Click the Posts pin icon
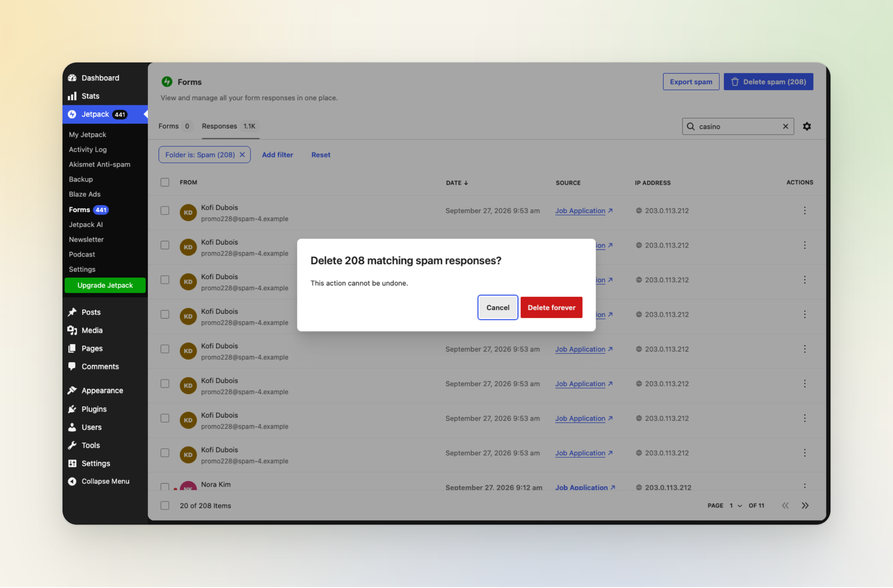Viewport: 893px width, 588px height. pos(72,312)
